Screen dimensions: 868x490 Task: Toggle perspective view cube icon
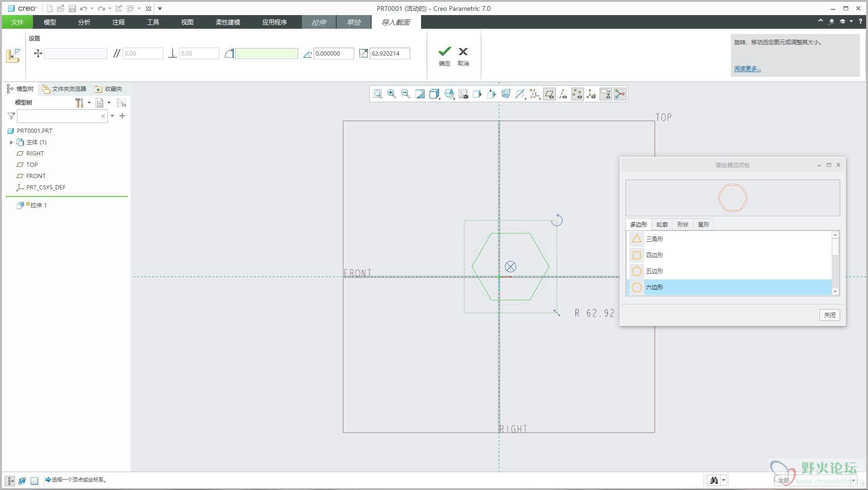click(x=506, y=94)
